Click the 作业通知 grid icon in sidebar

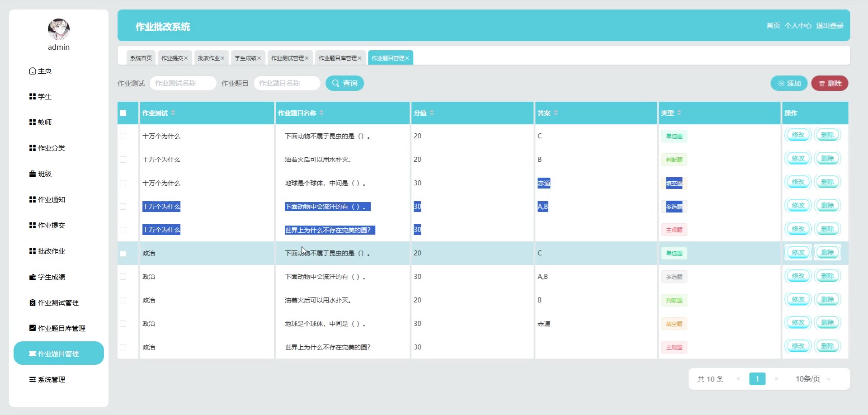(33, 200)
